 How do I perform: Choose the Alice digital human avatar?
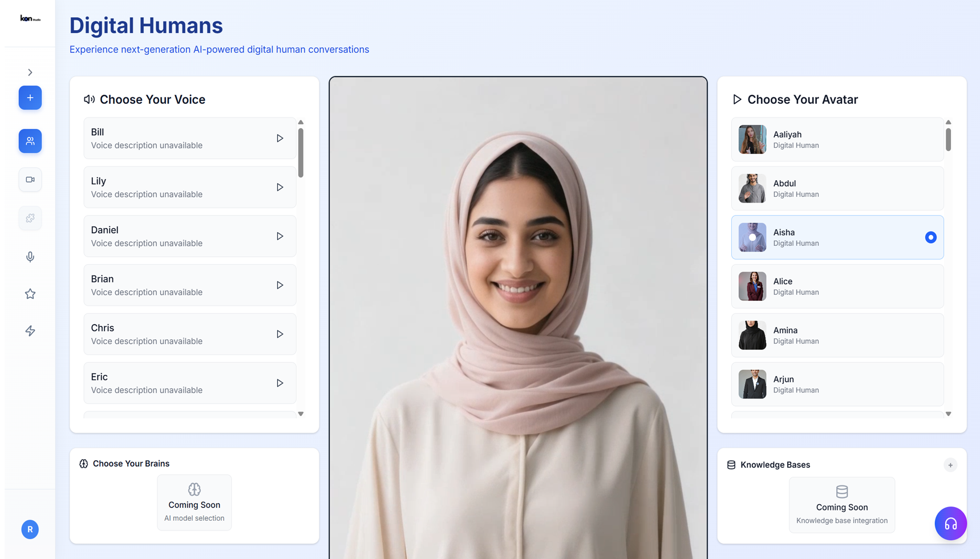tap(837, 286)
